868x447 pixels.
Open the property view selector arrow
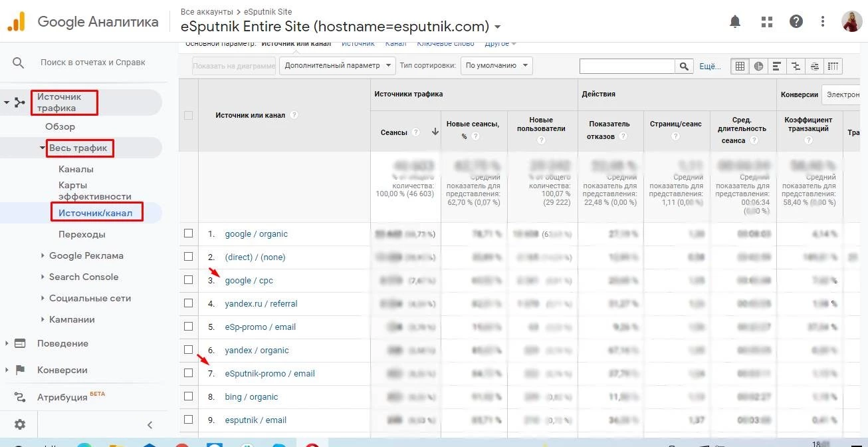click(x=497, y=27)
